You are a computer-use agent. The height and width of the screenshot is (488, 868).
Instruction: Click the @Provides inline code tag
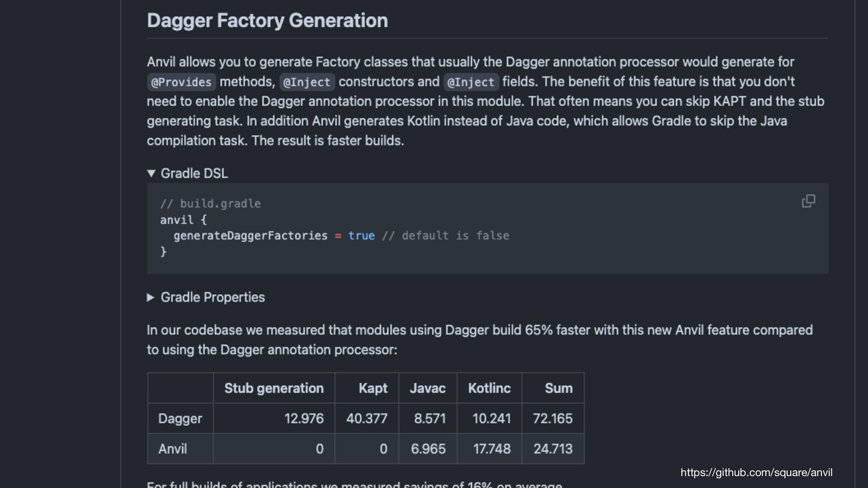[x=181, y=82]
